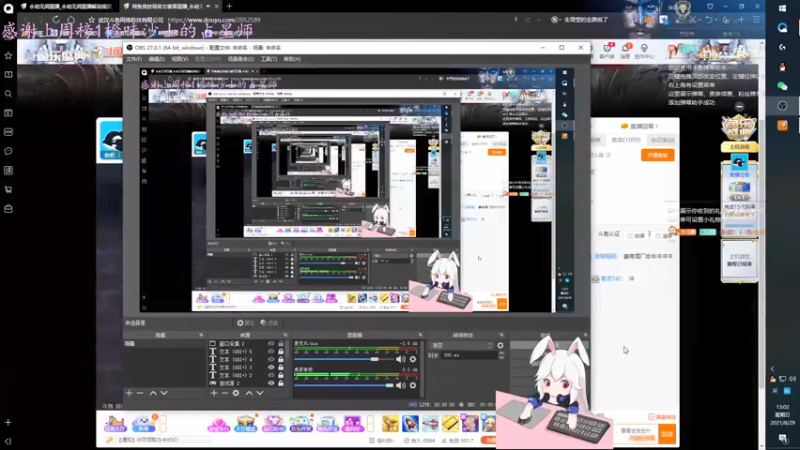Open the OBS 文件(F) menu
This screenshot has height=450, width=800.
click(x=134, y=59)
